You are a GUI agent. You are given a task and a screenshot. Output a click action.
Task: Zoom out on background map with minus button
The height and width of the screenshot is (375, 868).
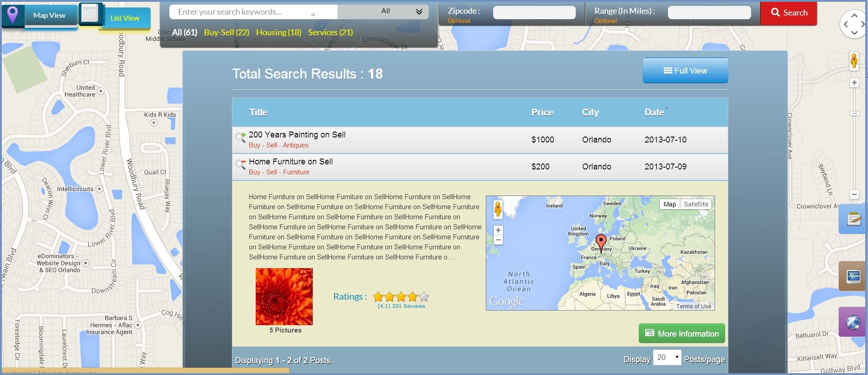pos(854,195)
